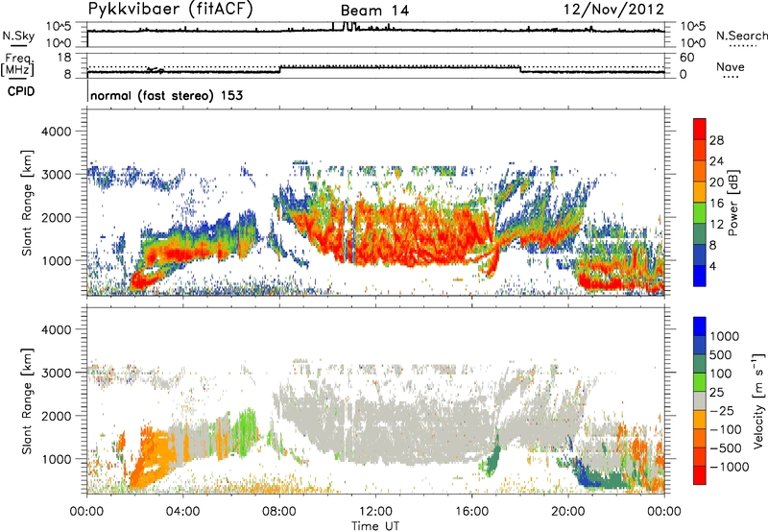Click the 'Slant Range [km]' label of the power panel
The image size is (768, 532).
27,203
